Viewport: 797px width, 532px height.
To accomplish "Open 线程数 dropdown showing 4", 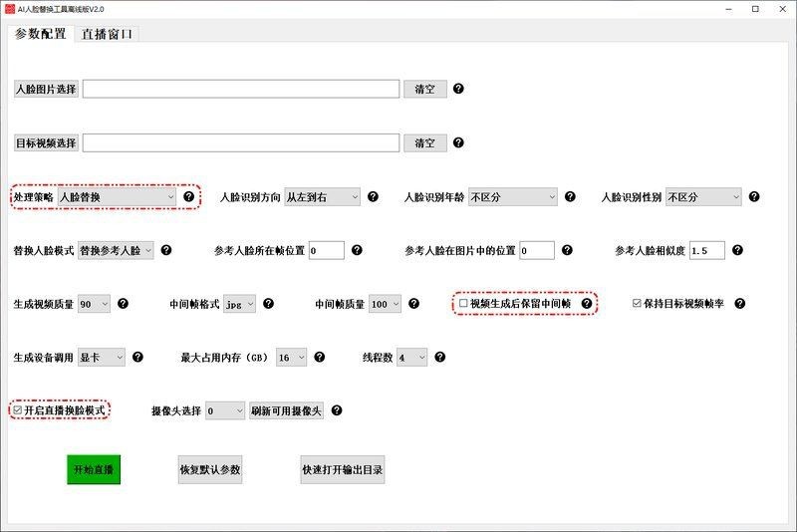I will coord(412,358).
